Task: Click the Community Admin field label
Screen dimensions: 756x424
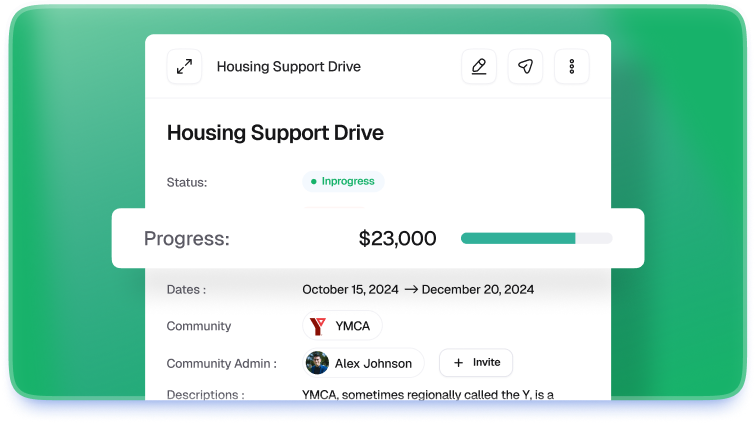Action: (x=220, y=363)
